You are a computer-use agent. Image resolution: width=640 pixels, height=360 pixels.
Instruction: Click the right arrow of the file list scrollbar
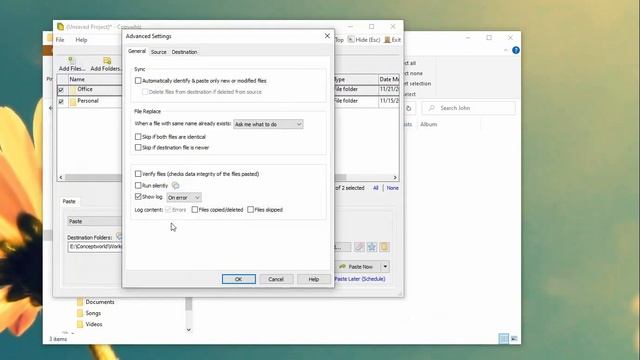(395, 178)
